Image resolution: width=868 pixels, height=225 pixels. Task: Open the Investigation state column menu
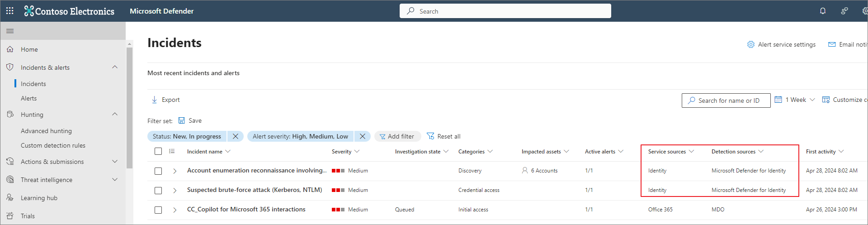pos(446,151)
